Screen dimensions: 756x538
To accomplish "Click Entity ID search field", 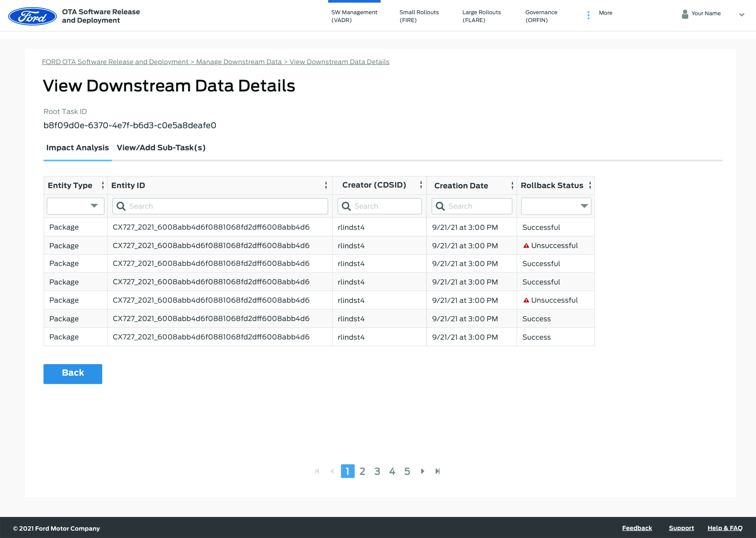I will pos(220,206).
